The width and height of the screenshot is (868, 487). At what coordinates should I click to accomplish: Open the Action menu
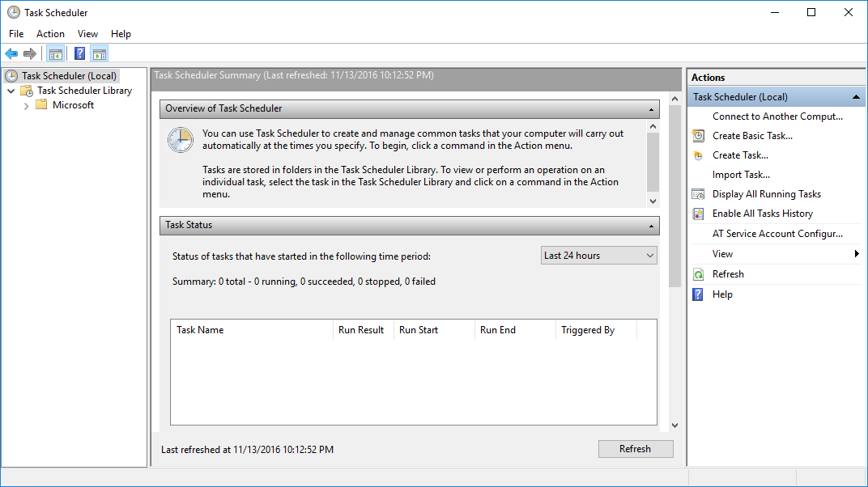(50, 34)
